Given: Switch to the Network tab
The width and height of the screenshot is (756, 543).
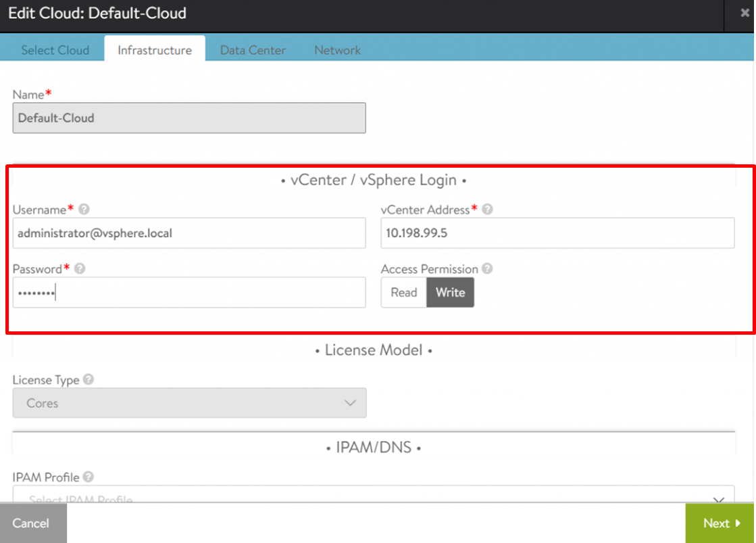Looking at the screenshot, I should click(x=338, y=50).
